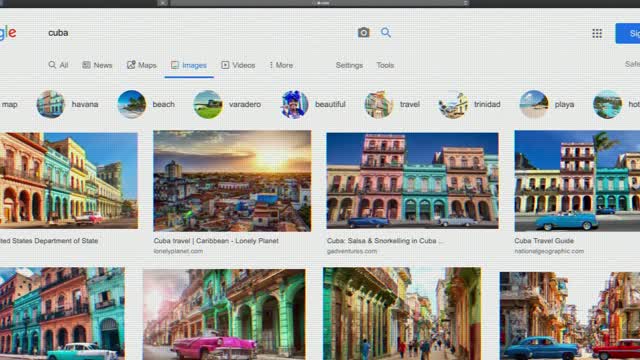Select the beautiful filter chip
The image size is (640, 360).
(313, 104)
